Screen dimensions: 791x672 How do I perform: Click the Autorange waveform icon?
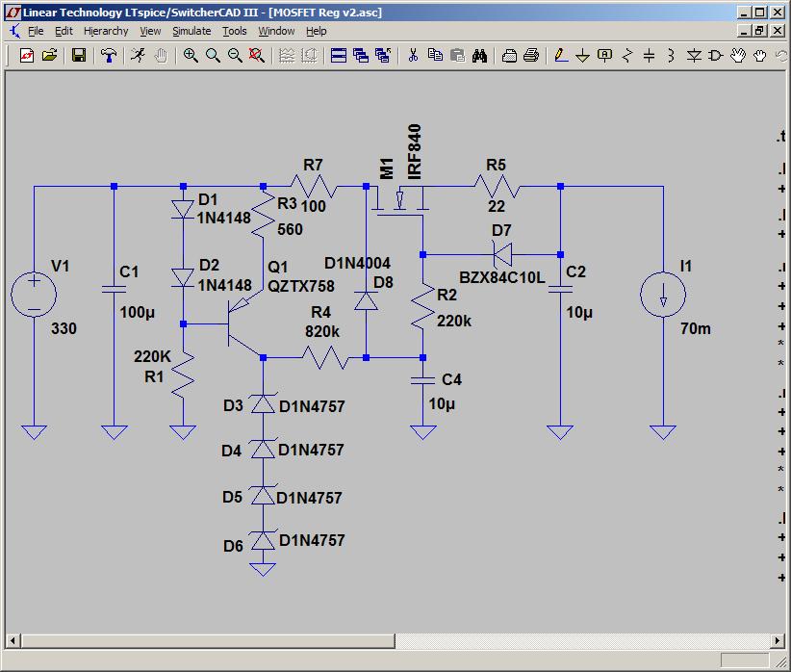(x=287, y=55)
